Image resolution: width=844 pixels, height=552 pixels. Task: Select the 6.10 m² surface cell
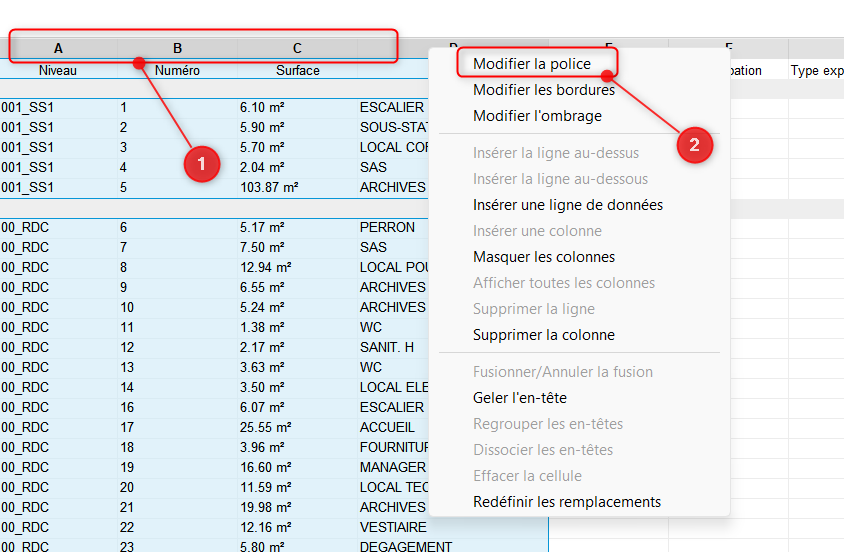(297, 108)
